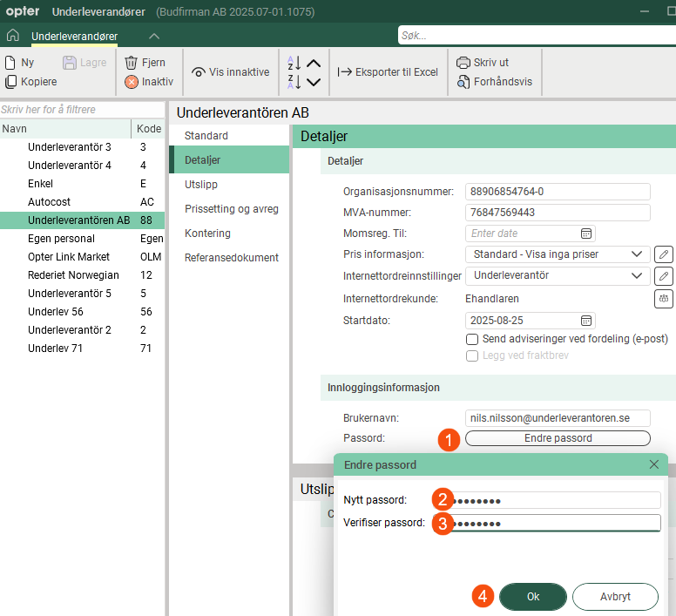Screen dimensions: 676x616
Task: Click the Skriv ut printer icon
Action: (x=464, y=63)
